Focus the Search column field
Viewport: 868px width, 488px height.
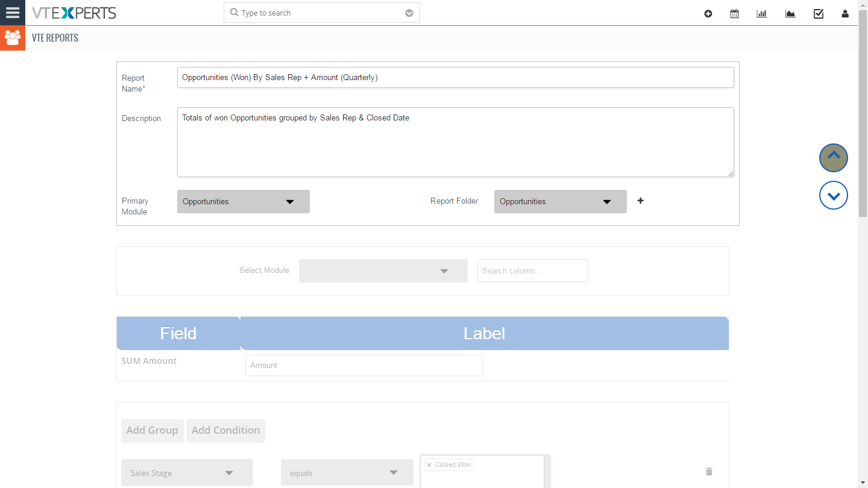533,271
